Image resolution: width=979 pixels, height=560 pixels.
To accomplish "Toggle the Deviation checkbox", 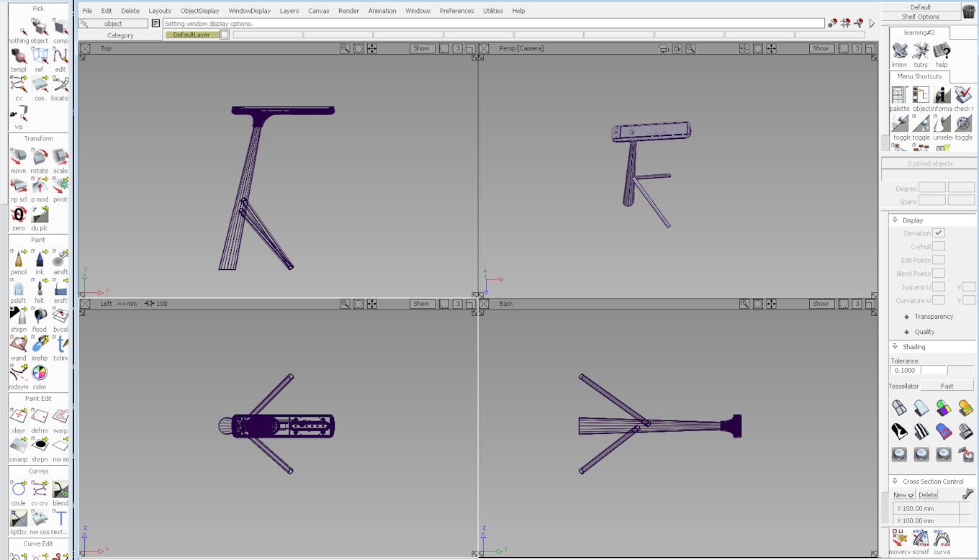I will tap(938, 233).
